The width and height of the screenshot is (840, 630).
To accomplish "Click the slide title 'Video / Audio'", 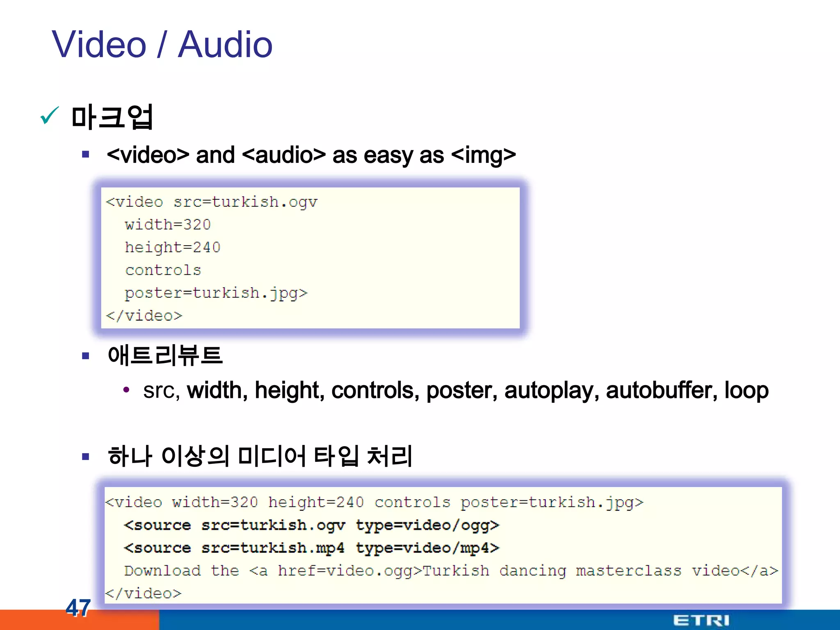I will [162, 44].
